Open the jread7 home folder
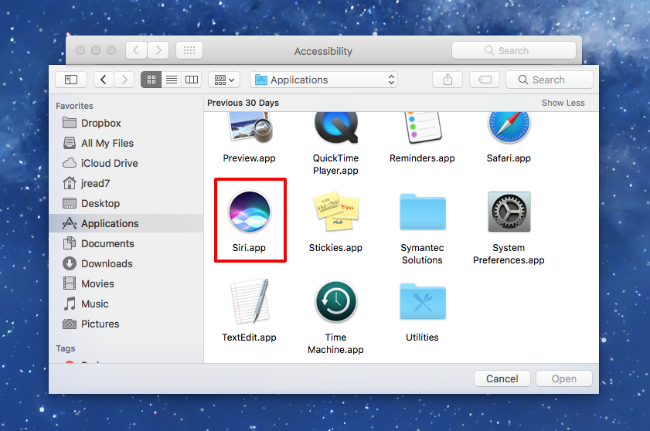Viewport: 650px width, 431px height. pos(126,183)
